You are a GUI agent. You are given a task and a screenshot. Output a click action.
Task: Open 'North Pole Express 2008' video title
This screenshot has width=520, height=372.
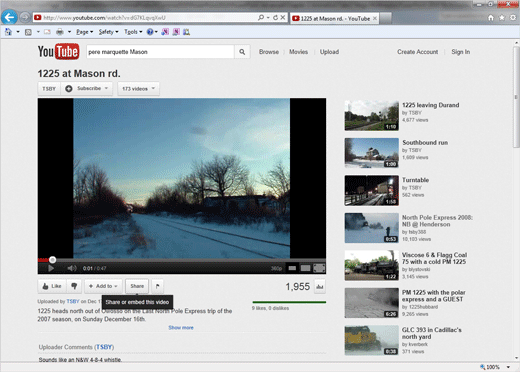pyautogui.click(x=437, y=221)
